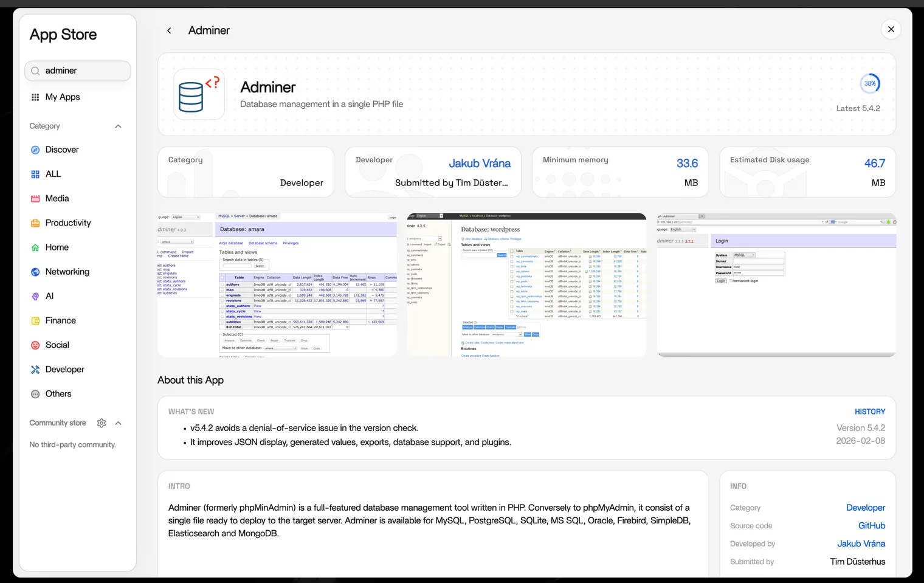Screen dimensions: 924x583
Task: Open the Media category
Action: pos(57,198)
